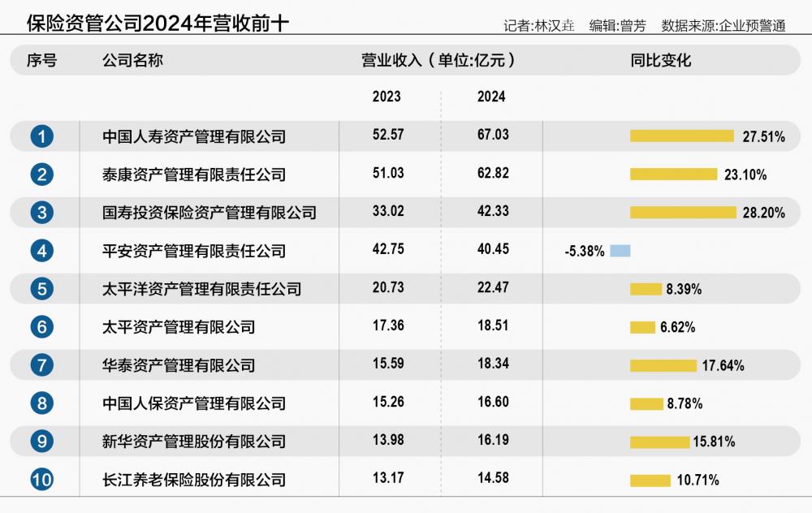Viewport: 812px width, 513px height.
Task: Click company name 国寿投资保险资产管理有限公司
Action: coord(209,213)
